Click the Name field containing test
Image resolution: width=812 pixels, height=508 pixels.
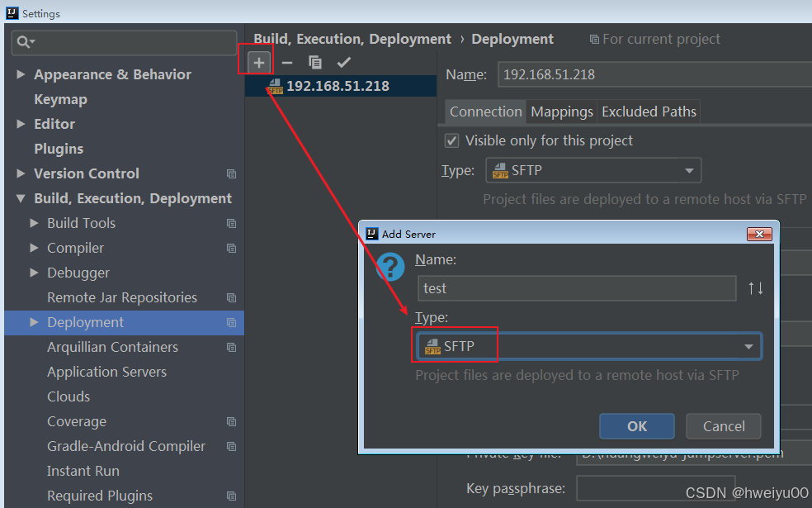click(577, 288)
